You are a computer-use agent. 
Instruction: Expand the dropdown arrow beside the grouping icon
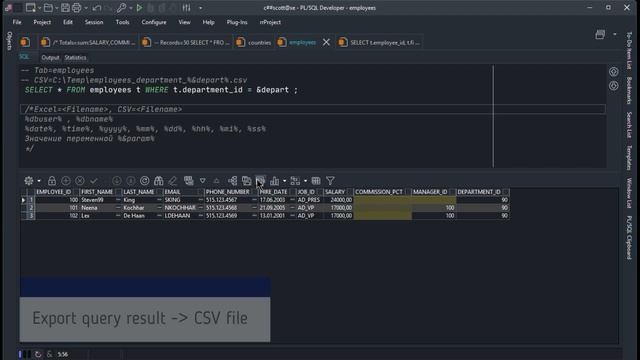tap(305, 181)
